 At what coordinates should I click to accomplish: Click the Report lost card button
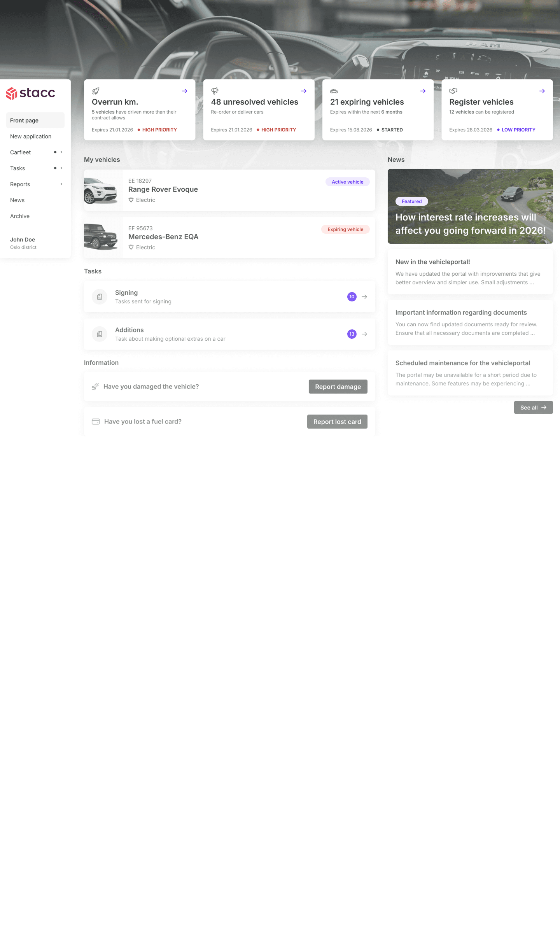pos(337,422)
